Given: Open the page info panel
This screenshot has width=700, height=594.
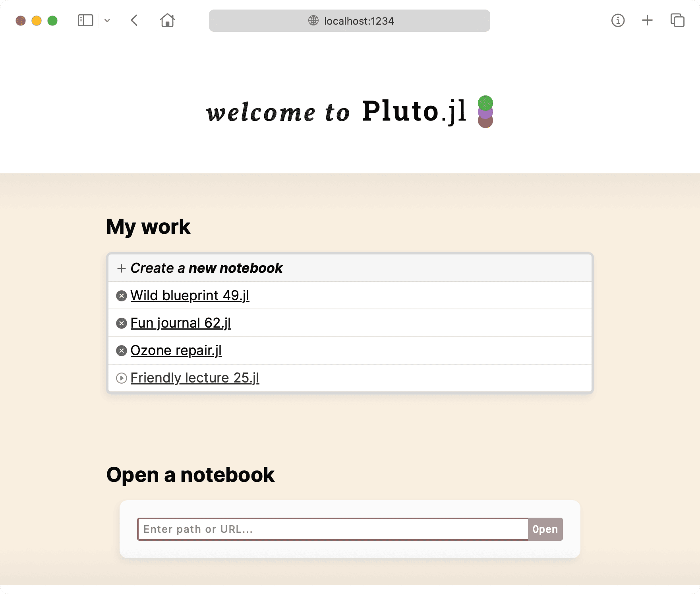Looking at the screenshot, I should (618, 20).
